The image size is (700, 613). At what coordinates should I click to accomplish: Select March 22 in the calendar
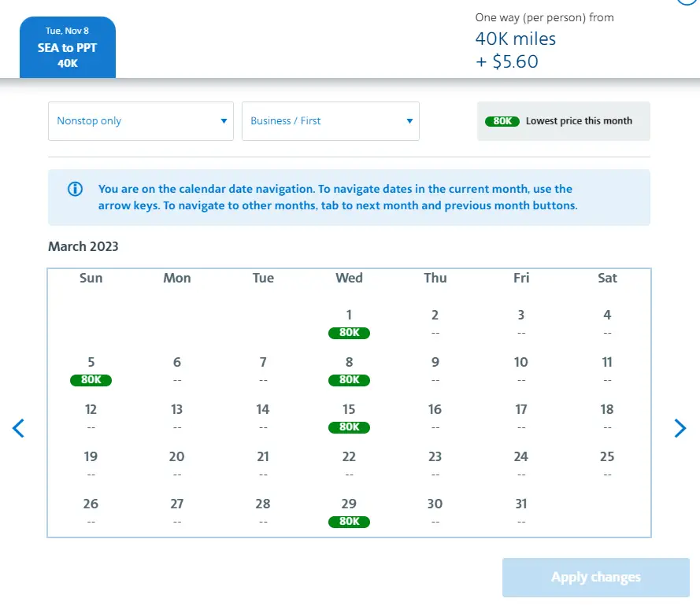[349, 463]
